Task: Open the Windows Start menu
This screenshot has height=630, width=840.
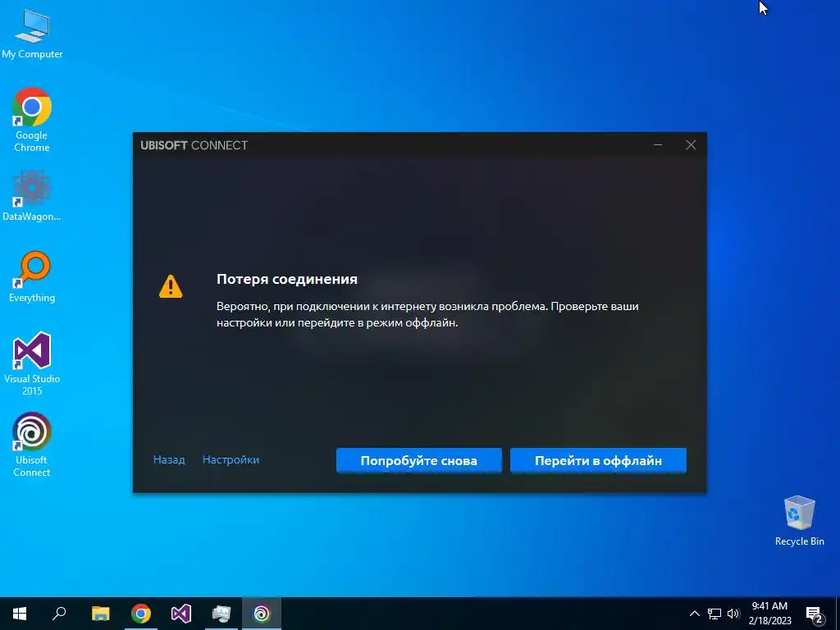Action: coord(20,614)
